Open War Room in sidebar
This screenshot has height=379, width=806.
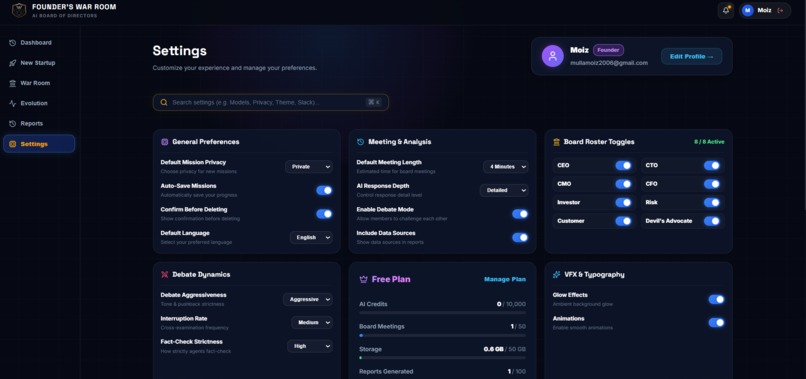coord(39,83)
